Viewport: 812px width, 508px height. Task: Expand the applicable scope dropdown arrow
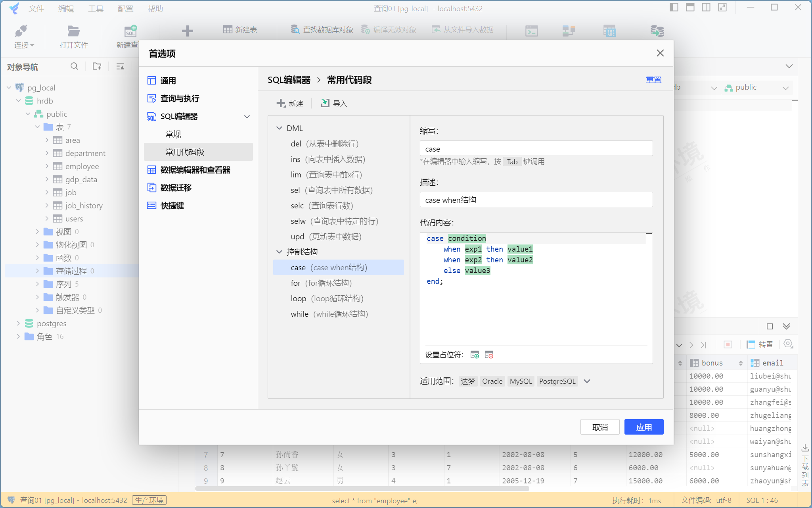pyautogui.click(x=587, y=381)
